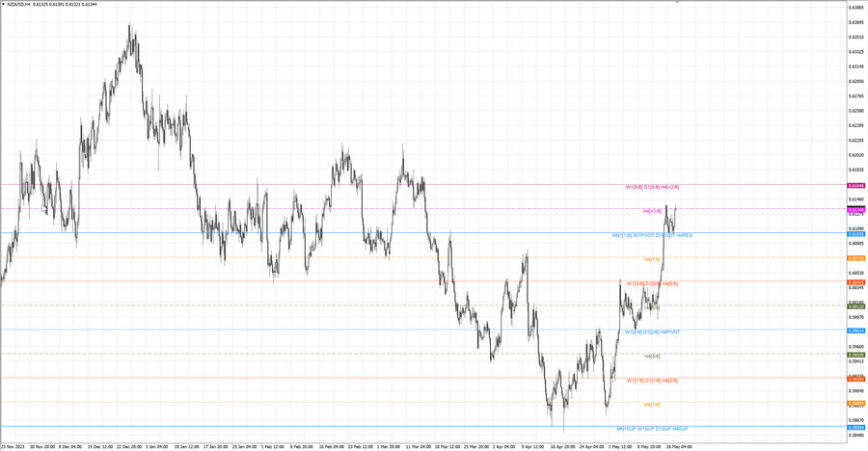Click the NZDUSD,H4 symbol header text
The height and width of the screenshot is (451, 868).
coord(19,4)
